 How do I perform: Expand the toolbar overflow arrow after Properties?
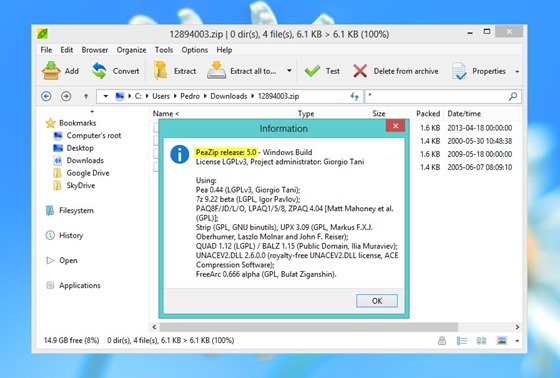click(517, 71)
